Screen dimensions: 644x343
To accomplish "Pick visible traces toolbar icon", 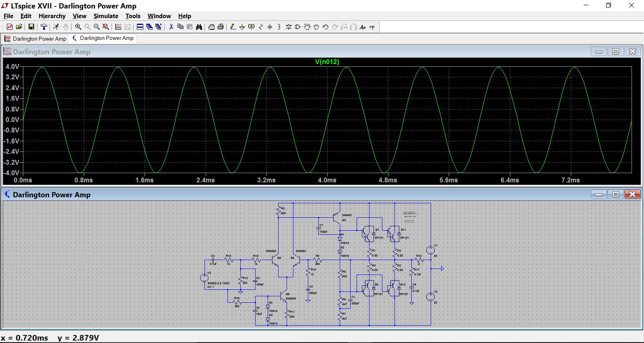I will coord(118,27).
